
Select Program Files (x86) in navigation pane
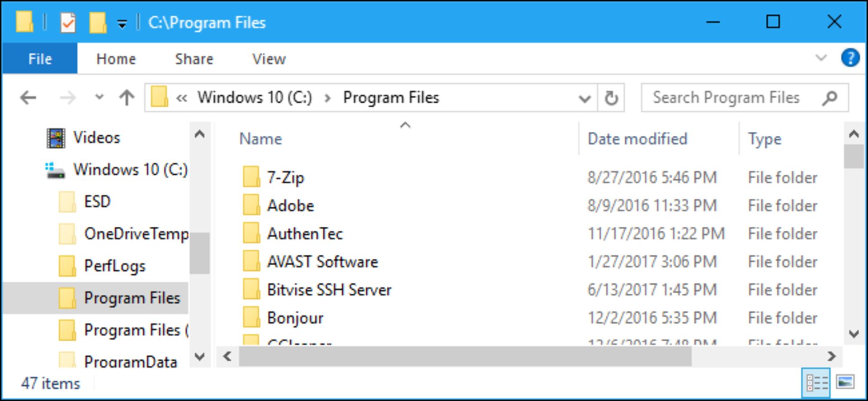[136, 330]
